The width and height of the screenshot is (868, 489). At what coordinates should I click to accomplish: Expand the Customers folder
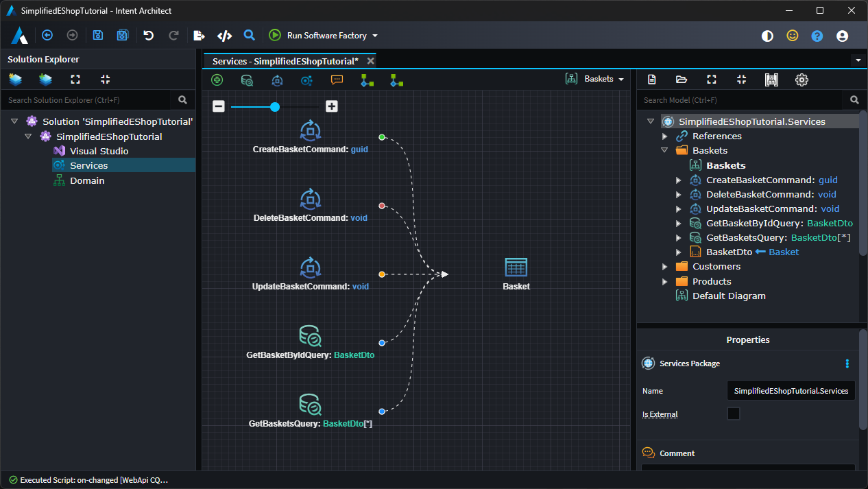(664, 267)
